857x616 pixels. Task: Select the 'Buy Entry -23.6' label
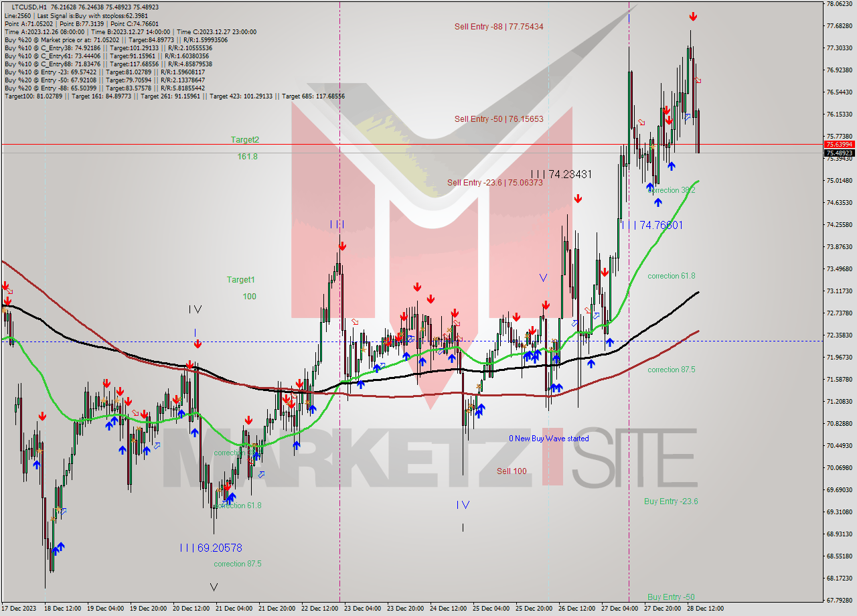click(x=671, y=502)
